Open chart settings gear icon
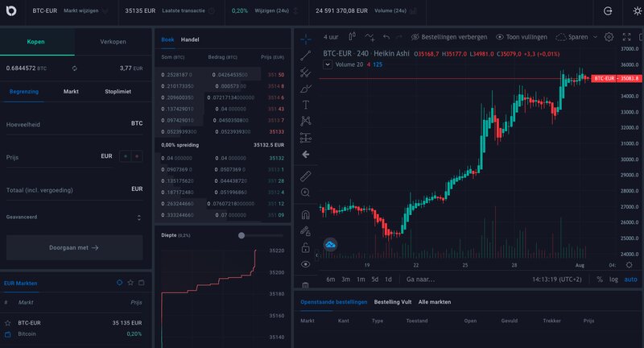Image resolution: width=644 pixels, height=348 pixels. point(609,37)
